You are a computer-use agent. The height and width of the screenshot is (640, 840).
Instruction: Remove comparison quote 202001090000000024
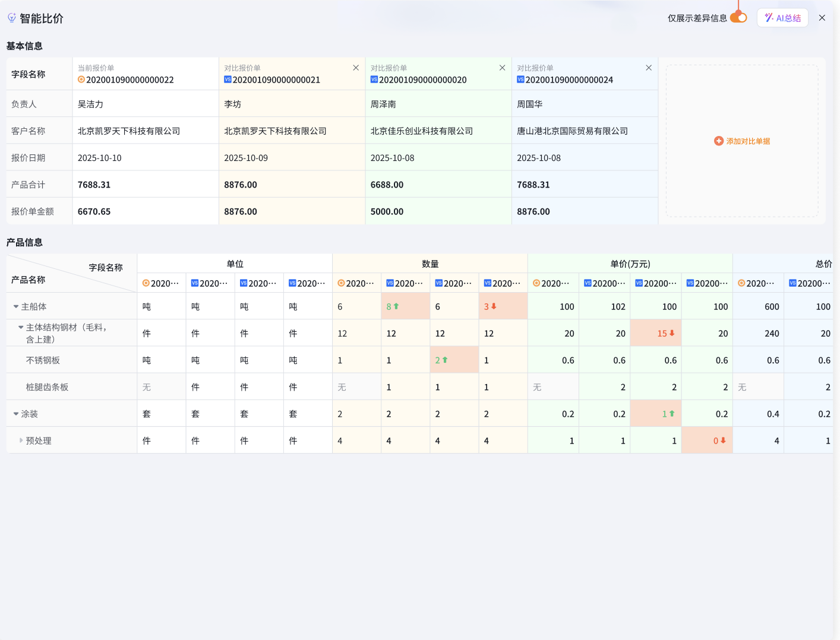pyautogui.click(x=649, y=68)
